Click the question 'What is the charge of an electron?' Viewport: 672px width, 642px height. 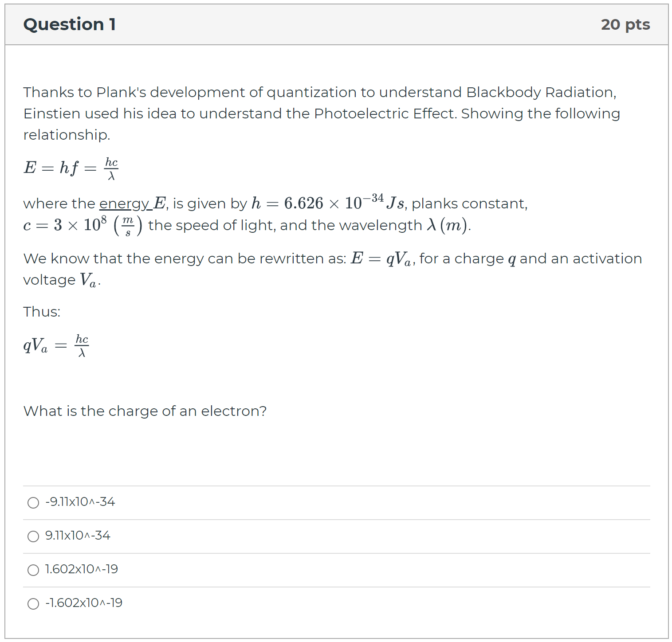pyautogui.click(x=145, y=411)
